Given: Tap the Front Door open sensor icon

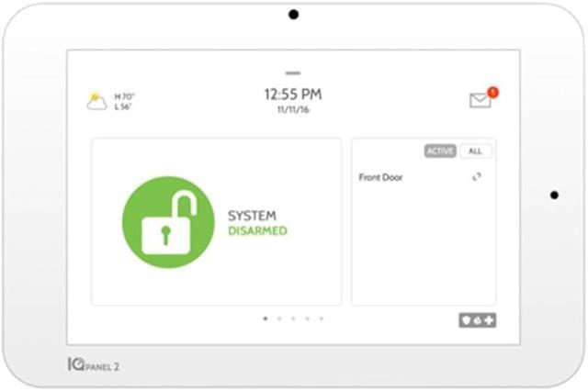Looking at the screenshot, I should [477, 177].
